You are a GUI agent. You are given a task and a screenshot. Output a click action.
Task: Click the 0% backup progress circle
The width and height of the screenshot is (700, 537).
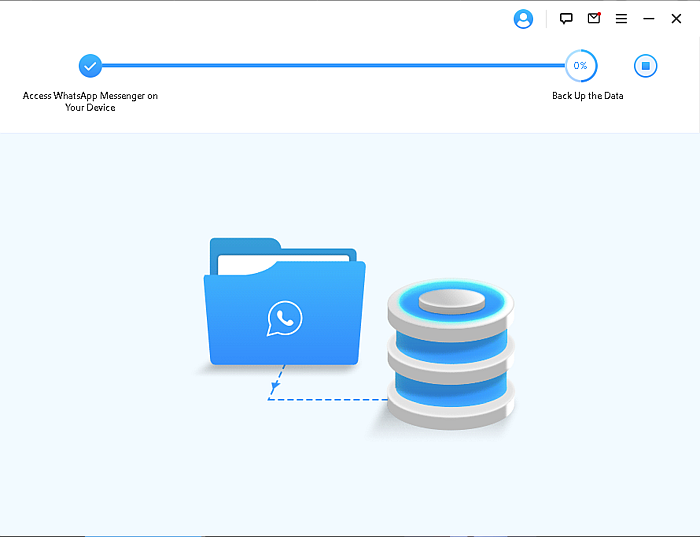click(581, 66)
